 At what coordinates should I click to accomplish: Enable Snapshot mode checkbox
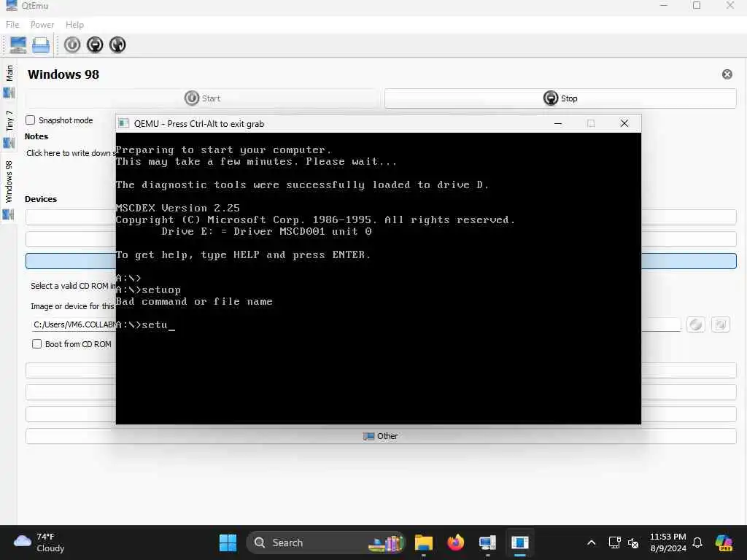[31, 120]
